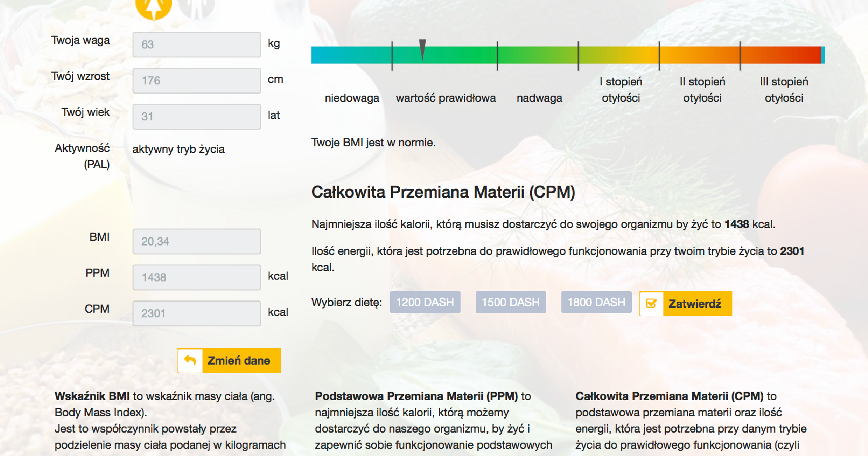Viewport: 868px width, 456px height.
Task: Click the Twoja waga weight field
Action: coord(197,44)
